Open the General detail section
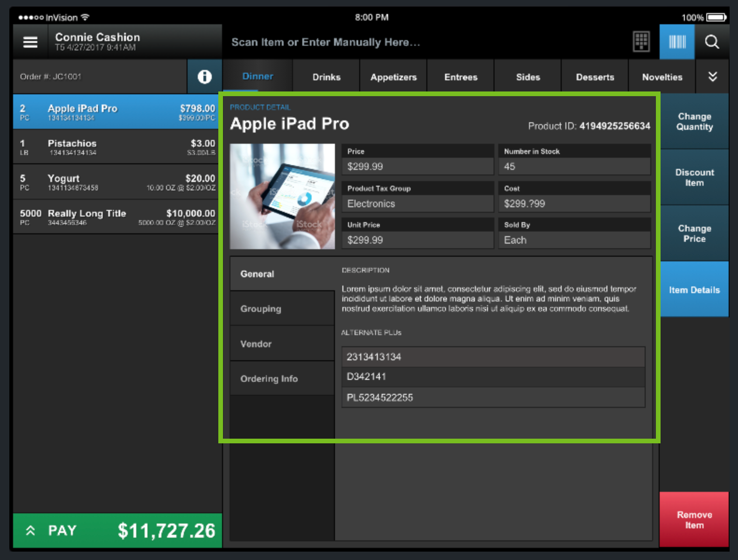 282,274
